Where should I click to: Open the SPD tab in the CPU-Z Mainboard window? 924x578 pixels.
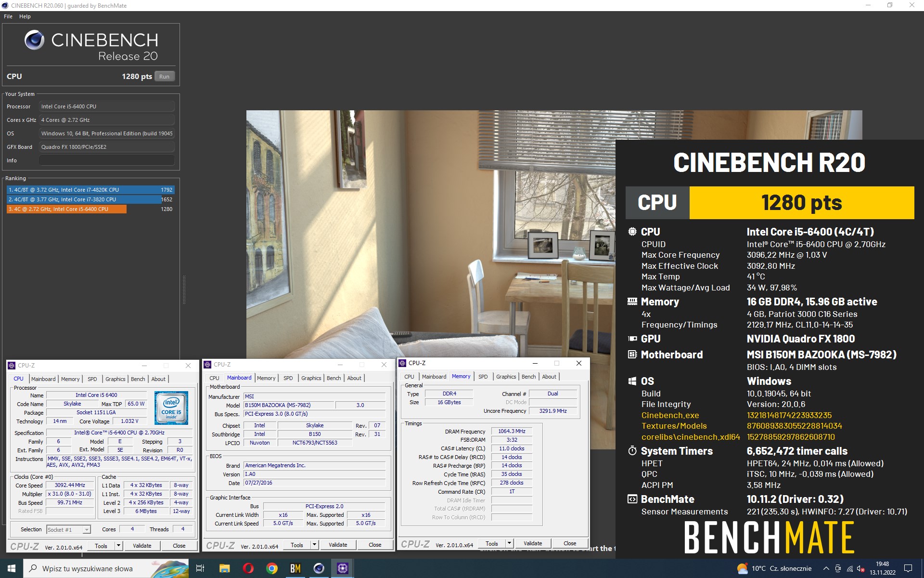288,378
